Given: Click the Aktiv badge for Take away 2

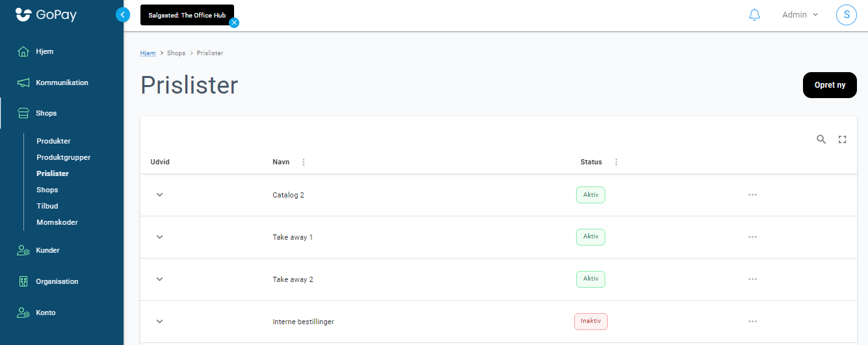Looking at the screenshot, I should coord(590,279).
